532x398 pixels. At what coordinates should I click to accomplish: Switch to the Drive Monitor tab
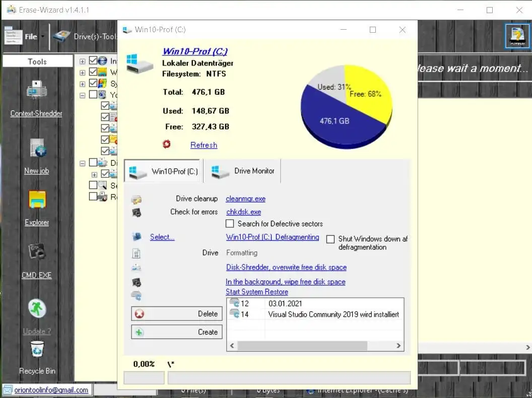pos(242,171)
